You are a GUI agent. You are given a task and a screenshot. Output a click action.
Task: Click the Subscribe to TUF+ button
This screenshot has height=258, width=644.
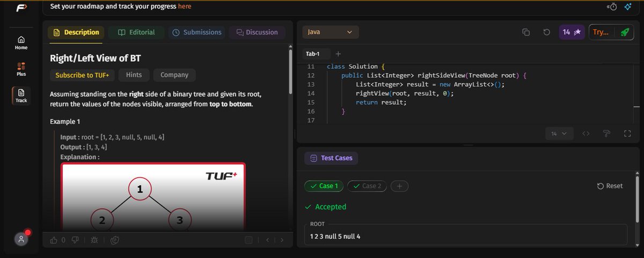(x=82, y=75)
